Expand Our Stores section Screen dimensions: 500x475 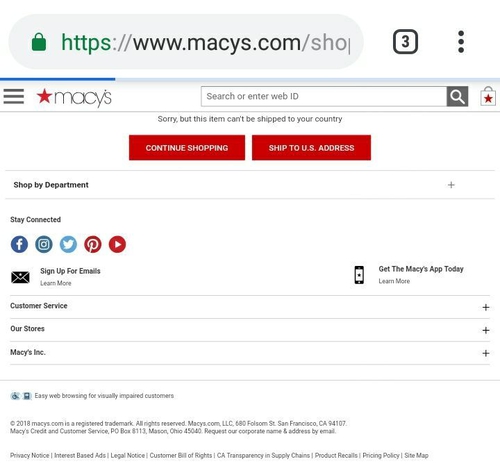pyautogui.click(x=250, y=330)
